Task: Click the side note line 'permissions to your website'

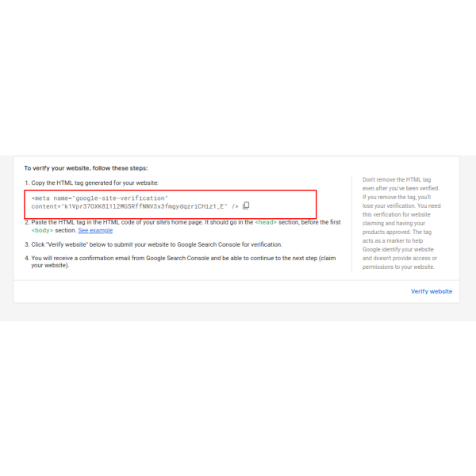Action: click(398, 267)
